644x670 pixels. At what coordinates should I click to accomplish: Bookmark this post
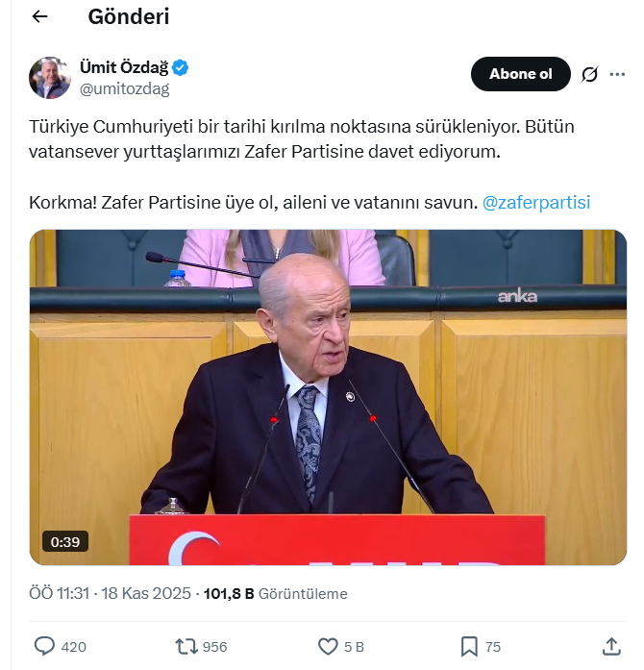[469, 647]
